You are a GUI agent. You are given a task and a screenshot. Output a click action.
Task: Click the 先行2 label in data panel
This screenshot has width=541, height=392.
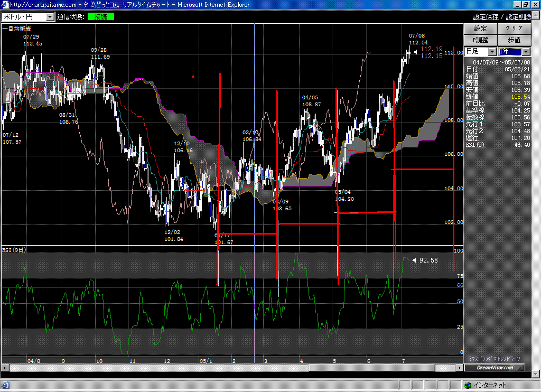pos(474,131)
